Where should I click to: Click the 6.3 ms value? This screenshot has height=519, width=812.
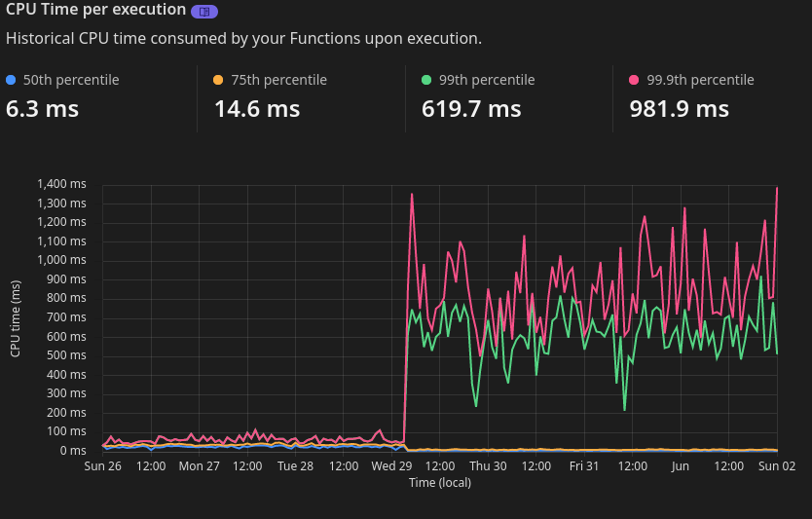click(43, 109)
